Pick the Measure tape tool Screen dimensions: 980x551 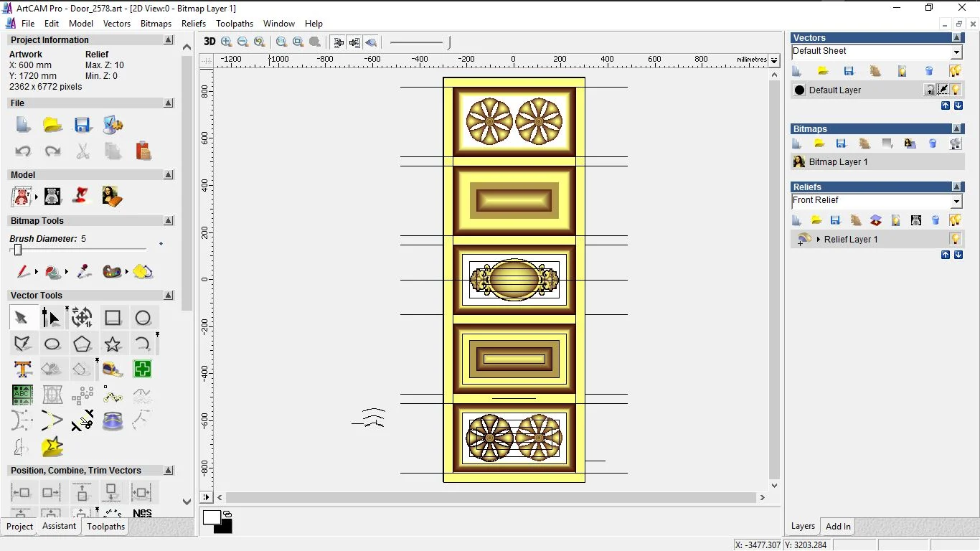coord(113,369)
